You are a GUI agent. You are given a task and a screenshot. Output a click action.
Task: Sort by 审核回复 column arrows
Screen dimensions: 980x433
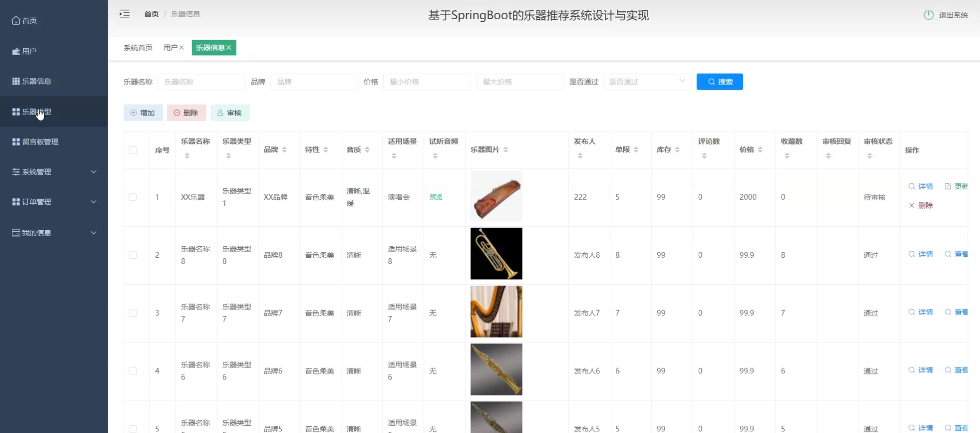829,156
